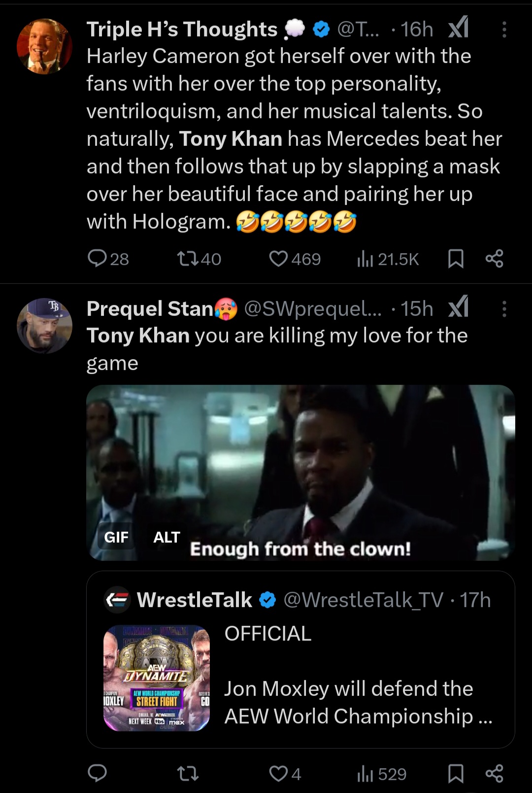Image resolution: width=532 pixels, height=793 pixels.
Task: Like Triple H's Thoughts tweet
Action: (x=278, y=258)
